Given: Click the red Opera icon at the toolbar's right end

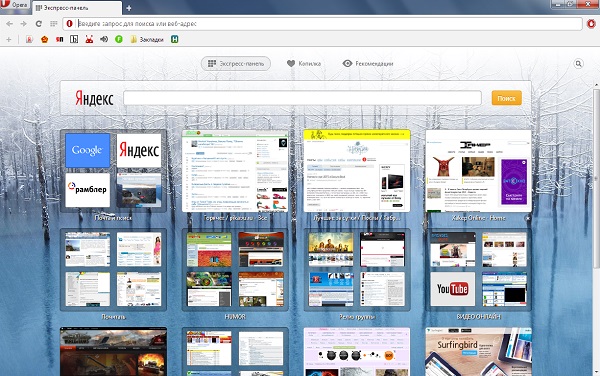Looking at the screenshot, I should click(592, 24).
